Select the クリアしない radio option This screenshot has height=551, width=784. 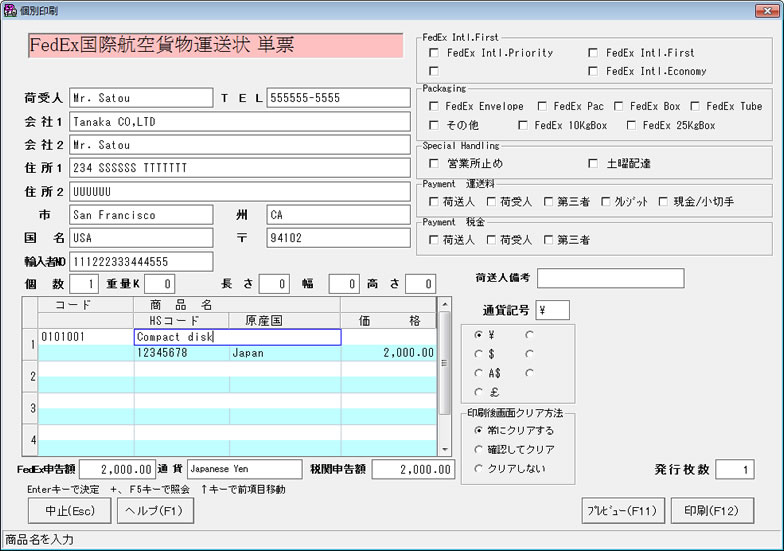[x=480, y=468]
